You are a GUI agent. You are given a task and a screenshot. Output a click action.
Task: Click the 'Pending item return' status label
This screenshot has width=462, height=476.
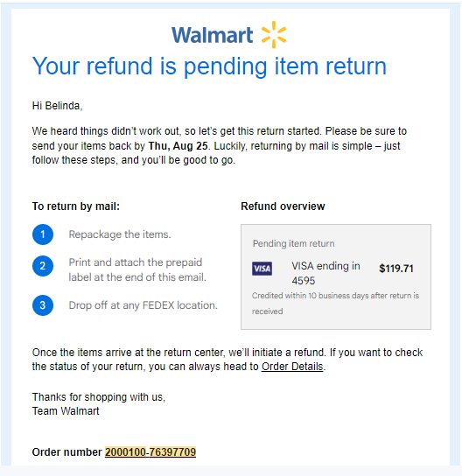click(293, 243)
